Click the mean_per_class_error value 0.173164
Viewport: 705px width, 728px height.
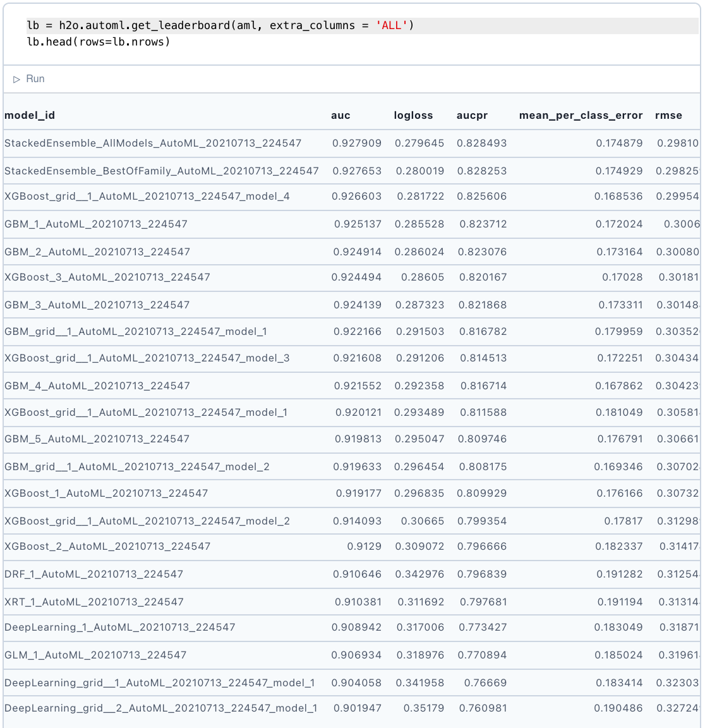coord(620,252)
